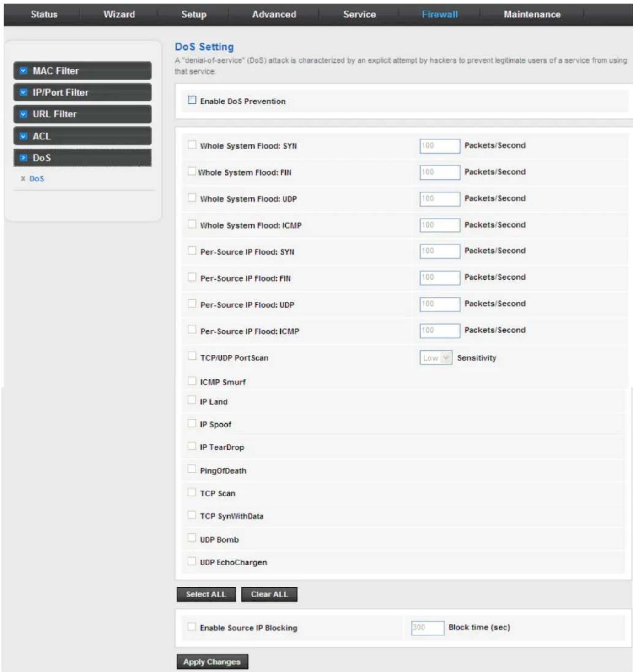Image resolution: width=633 pixels, height=672 pixels.
Task: Click Per-Source IP Flood ICMP packets field
Action: click(x=440, y=331)
